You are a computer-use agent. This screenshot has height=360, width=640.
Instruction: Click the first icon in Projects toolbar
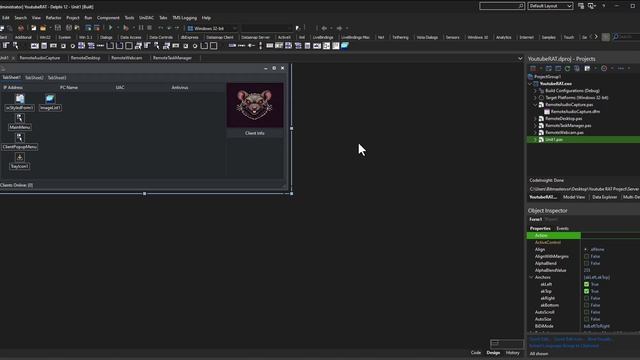533,68
